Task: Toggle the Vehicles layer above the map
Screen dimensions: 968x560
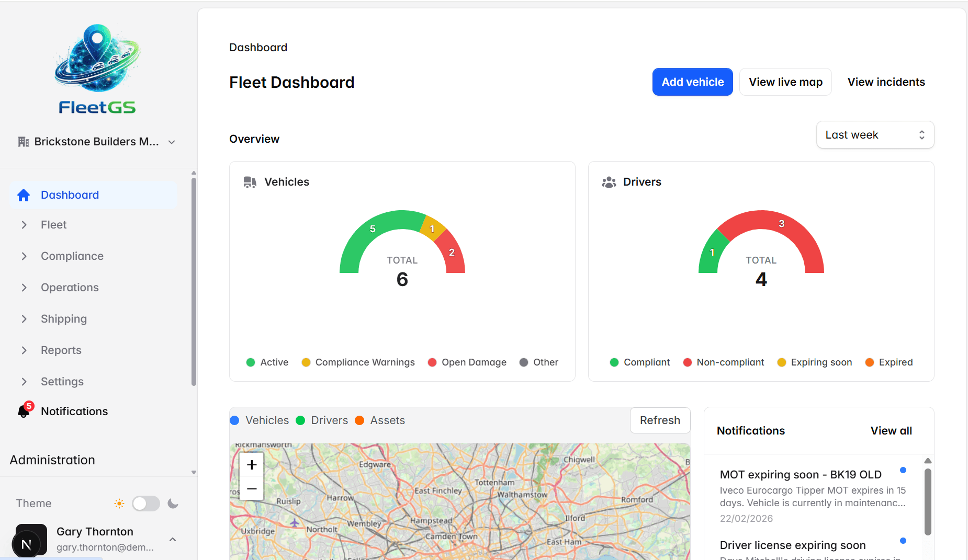Action: pos(260,420)
